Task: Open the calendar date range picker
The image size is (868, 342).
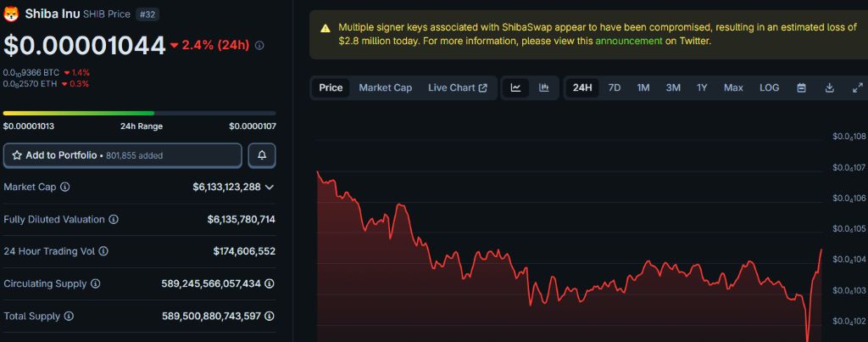Action: (x=801, y=87)
